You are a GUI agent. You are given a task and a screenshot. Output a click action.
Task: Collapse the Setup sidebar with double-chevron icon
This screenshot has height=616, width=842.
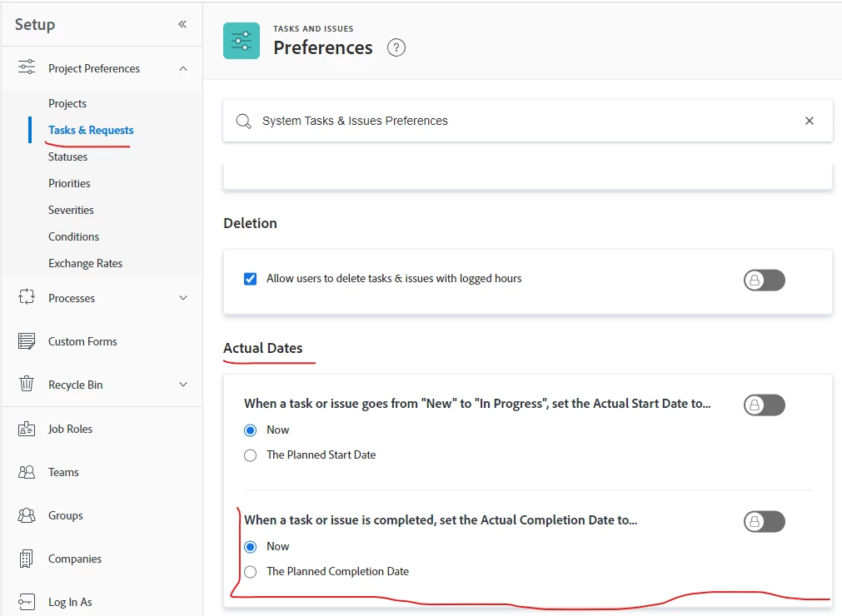point(182,24)
